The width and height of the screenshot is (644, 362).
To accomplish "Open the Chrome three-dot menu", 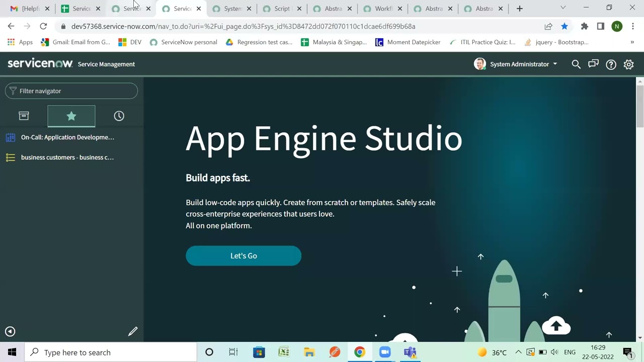I will 633,26.
